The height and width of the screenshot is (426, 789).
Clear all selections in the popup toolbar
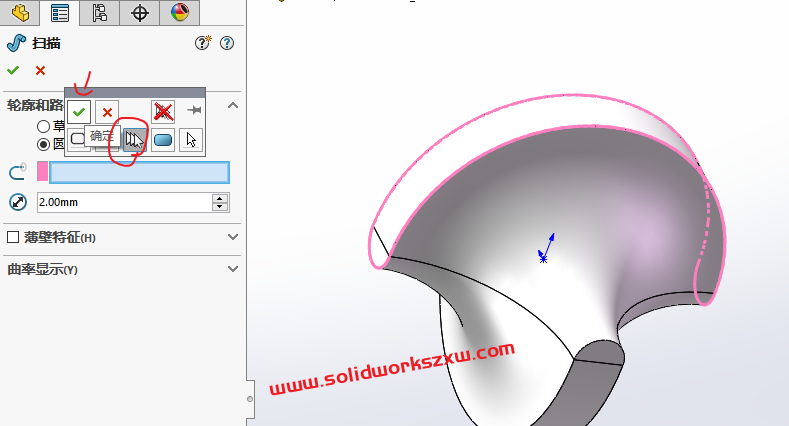[163, 112]
